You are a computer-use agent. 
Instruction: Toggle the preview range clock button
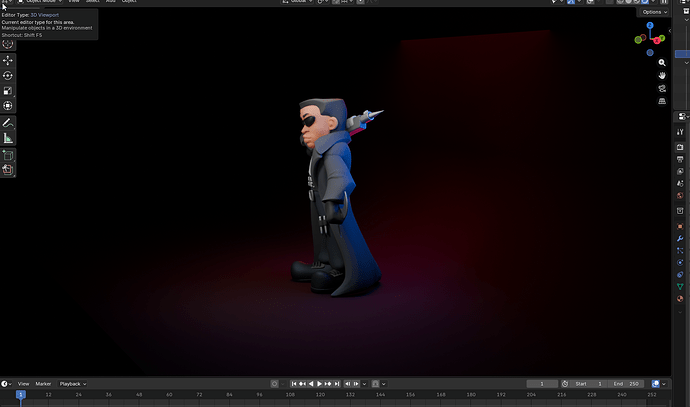(565, 384)
